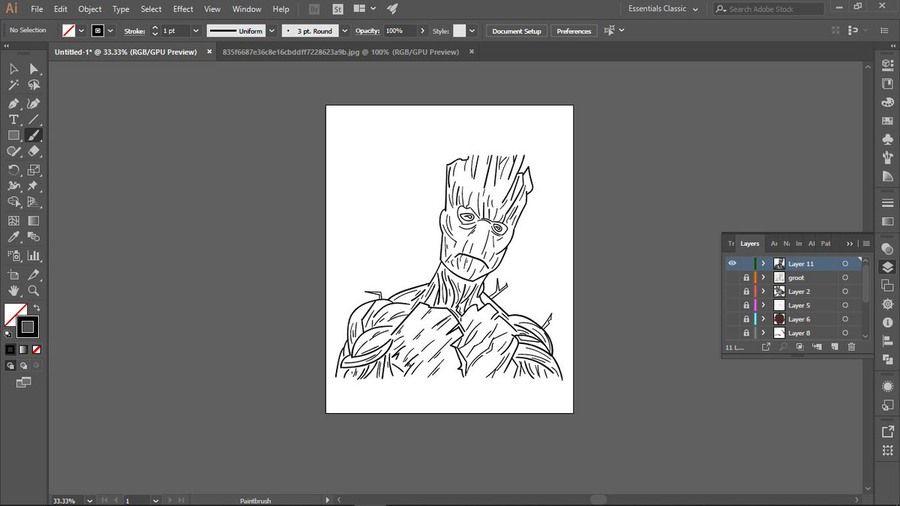The image size is (900, 506).
Task: Click the Fill color box in toolbar
Action: click(x=15, y=315)
